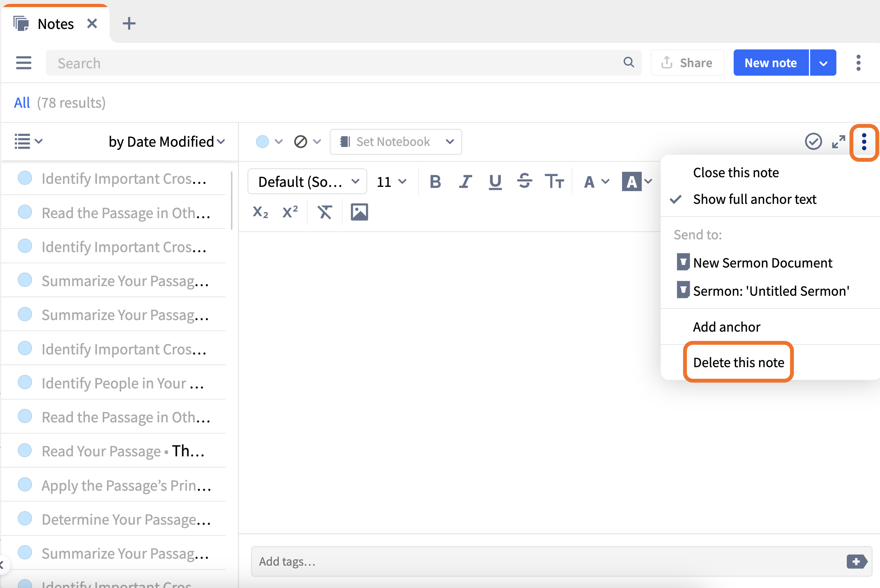Open Default font family dropdown
The image size is (880, 588).
point(307,181)
